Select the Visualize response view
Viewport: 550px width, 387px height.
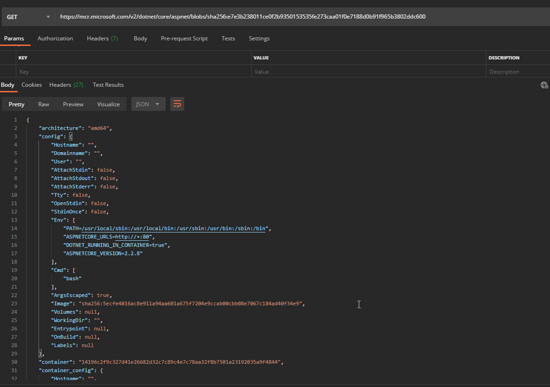coord(108,104)
